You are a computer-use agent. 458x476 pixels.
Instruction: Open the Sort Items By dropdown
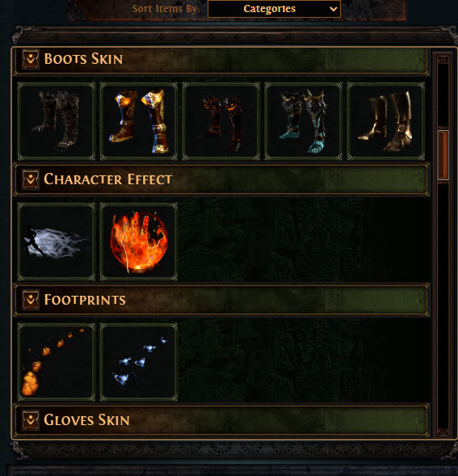tap(274, 9)
